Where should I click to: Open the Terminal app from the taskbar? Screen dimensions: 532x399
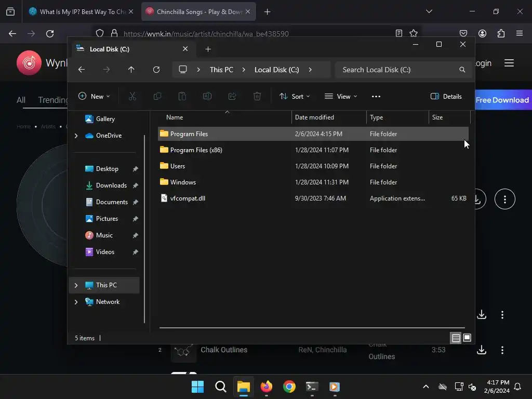[312, 387]
